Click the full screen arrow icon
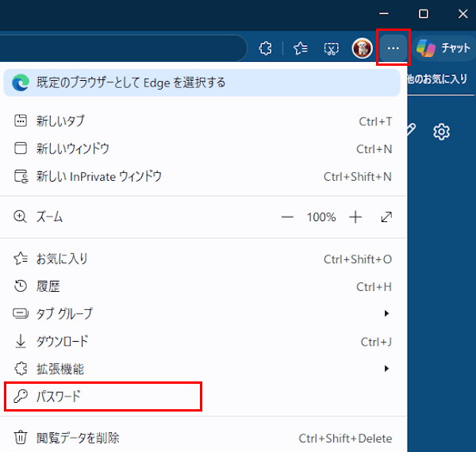This screenshot has width=476, height=452. tap(386, 217)
